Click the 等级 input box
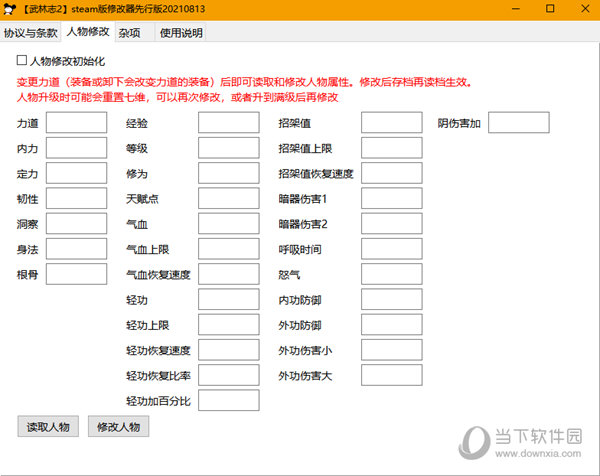The image size is (600, 476). 229,148
